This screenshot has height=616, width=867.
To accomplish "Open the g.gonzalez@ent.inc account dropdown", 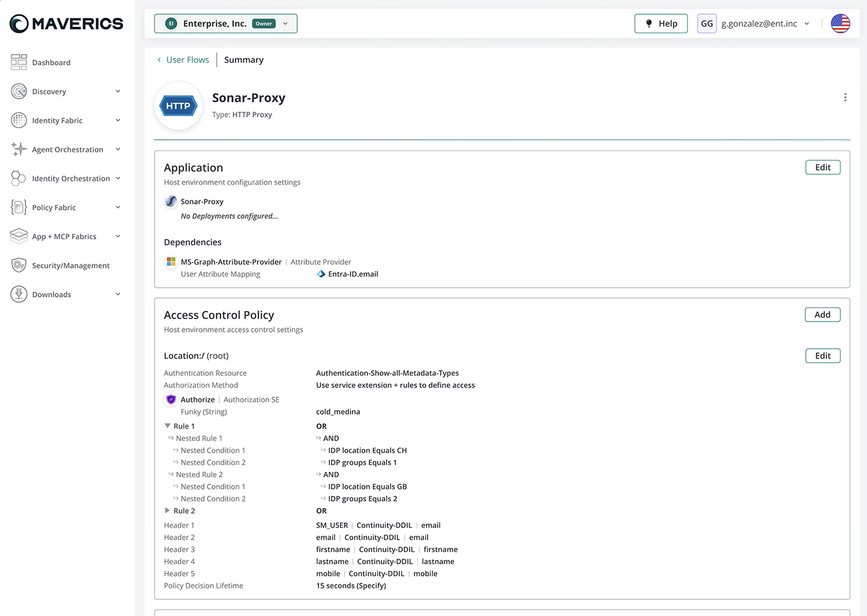I will pos(764,23).
